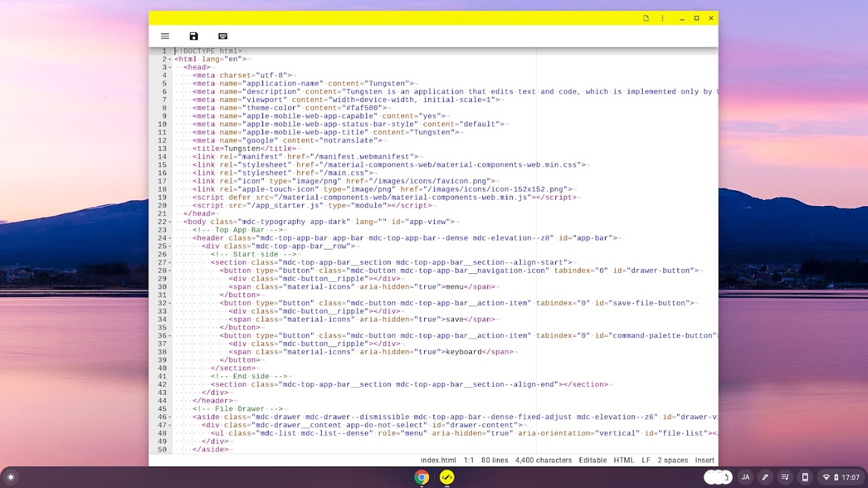Screen dimensions: 868x488
Task: Open the status tray showing 17:07
Action: pos(842,477)
